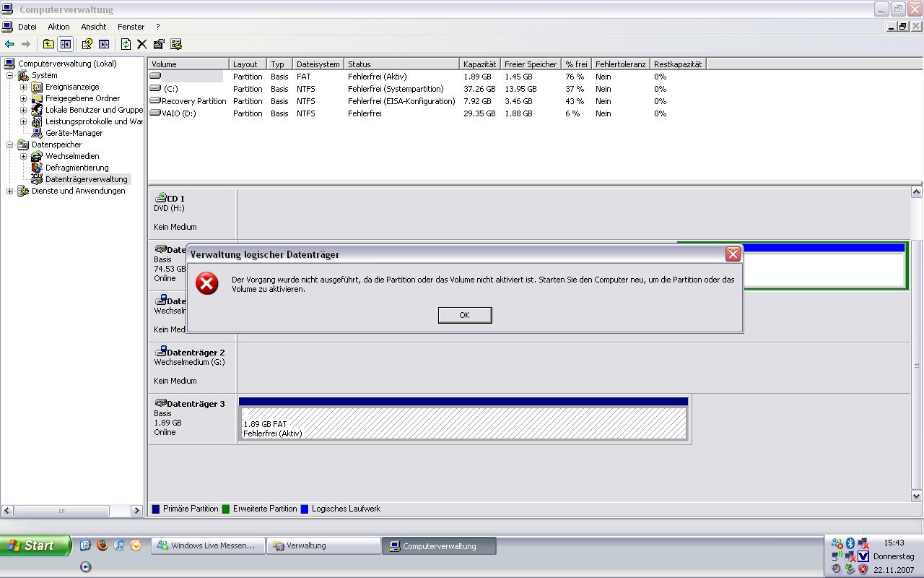The image size is (924, 578).
Task: Select Defragmentierung in the tree
Action: coord(77,168)
